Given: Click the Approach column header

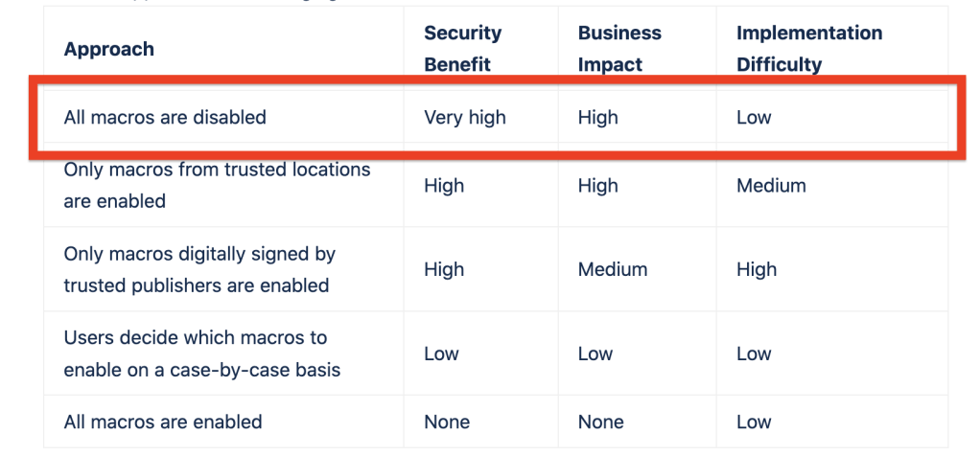Looking at the screenshot, I should click(109, 49).
